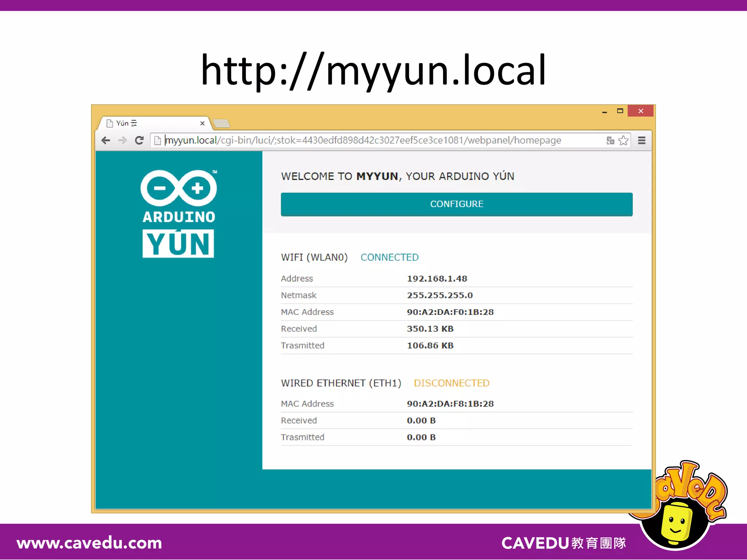Screen dimensions: 747x560
Task: Go back using the browser back arrow
Action: [106, 140]
